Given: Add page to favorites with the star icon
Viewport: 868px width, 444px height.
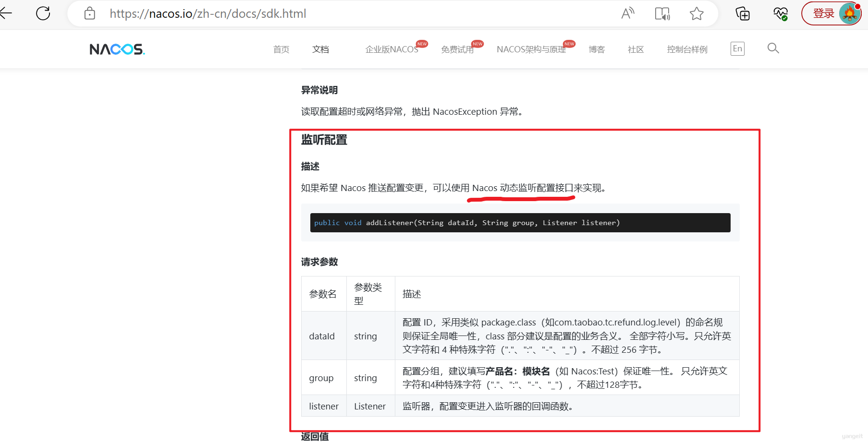Looking at the screenshot, I should pos(697,13).
